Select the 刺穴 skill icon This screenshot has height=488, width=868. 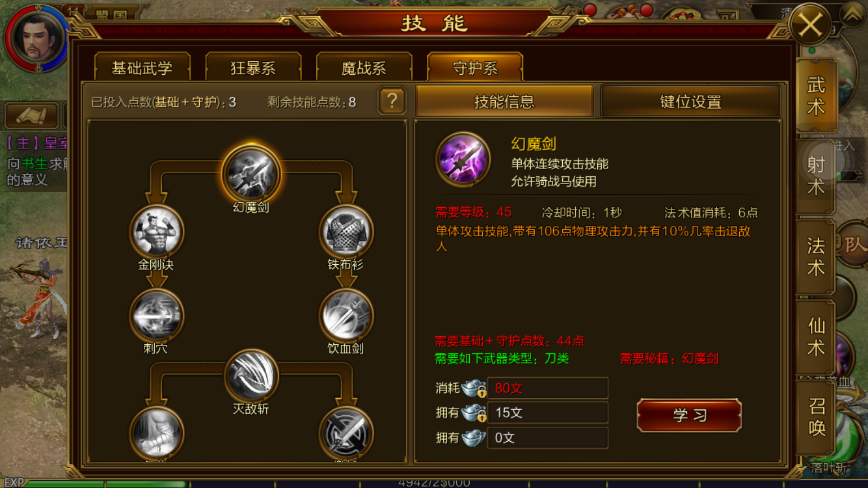[157, 316]
